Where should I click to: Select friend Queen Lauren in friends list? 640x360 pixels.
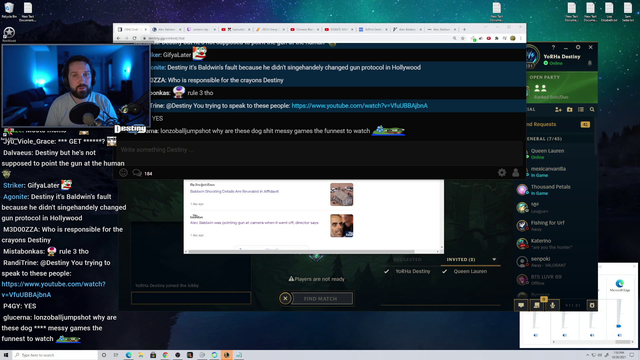pyautogui.click(x=556, y=153)
